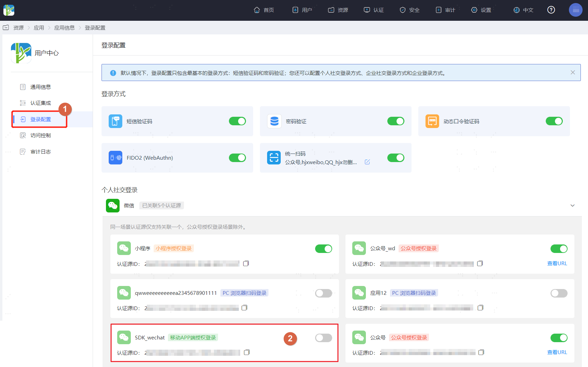Click 查看URL for bottom 公众号 card

click(x=557, y=352)
